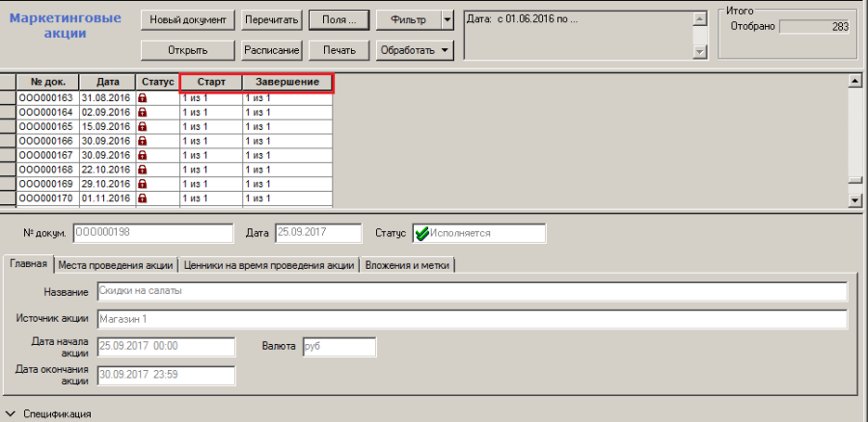Image resolution: width=868 pixels, height=422 pixels.
Task: Select document number ООО000163 cell
Action: tap(47, 98)
